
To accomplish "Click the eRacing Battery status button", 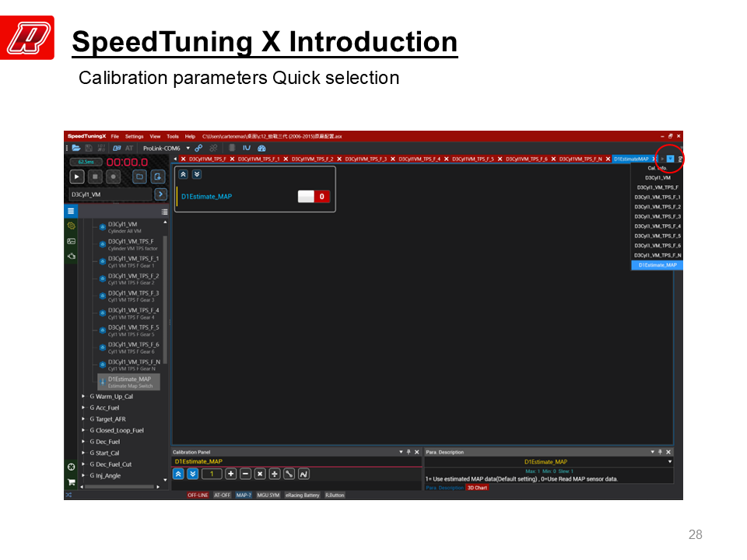I will point(303,495).
